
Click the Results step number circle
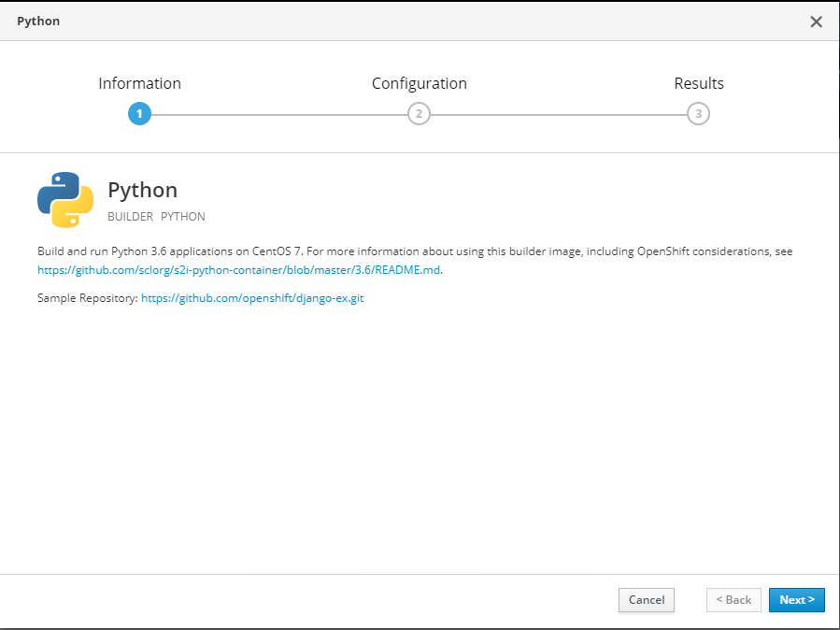(698, 113)
